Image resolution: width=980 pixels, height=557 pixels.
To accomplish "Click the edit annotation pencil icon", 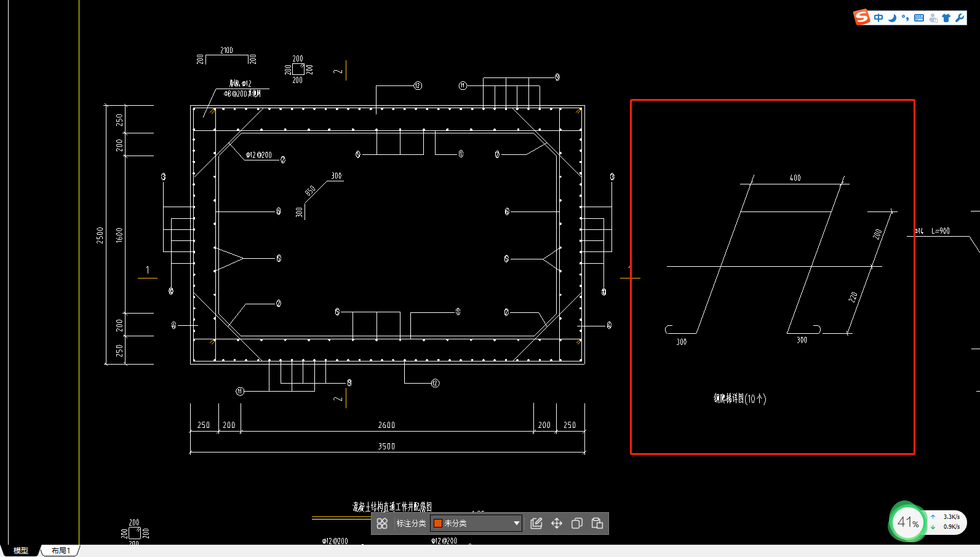I will [536, 523].
